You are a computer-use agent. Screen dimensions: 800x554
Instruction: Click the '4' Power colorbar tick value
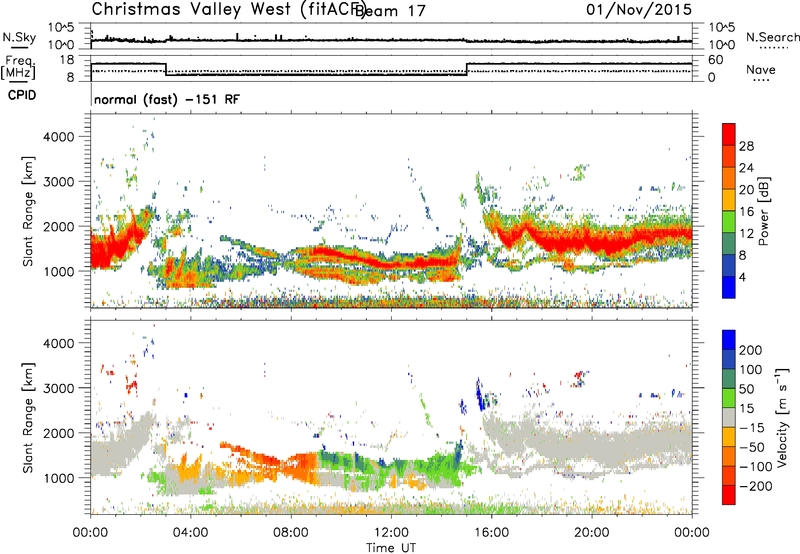[743, 277]
